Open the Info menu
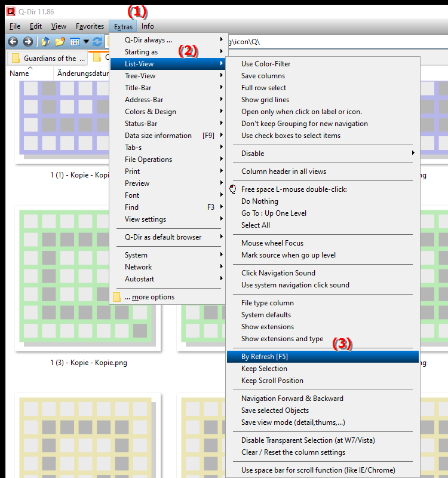The image size is (448, 478). coord(148,26)
